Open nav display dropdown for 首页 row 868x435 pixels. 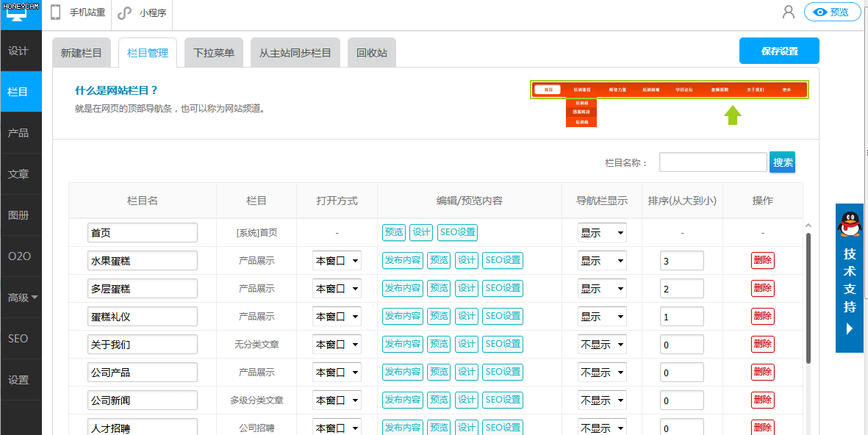(x=602, y=233)
